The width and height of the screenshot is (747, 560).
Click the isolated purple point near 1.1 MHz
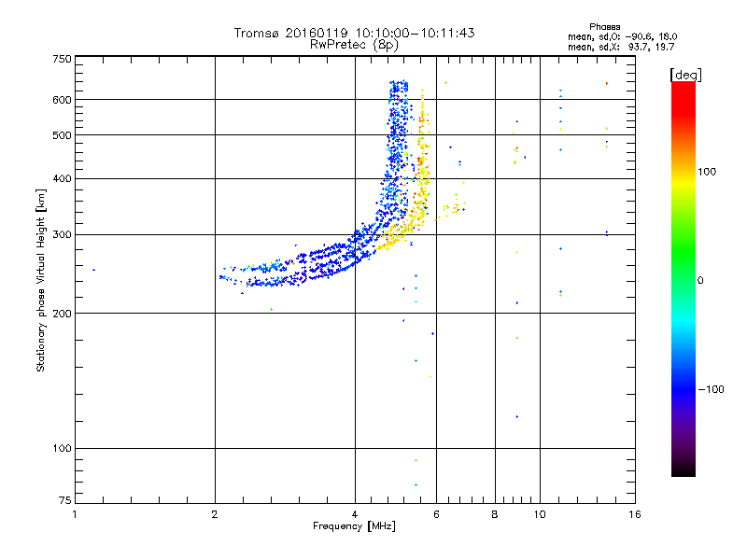94,270
